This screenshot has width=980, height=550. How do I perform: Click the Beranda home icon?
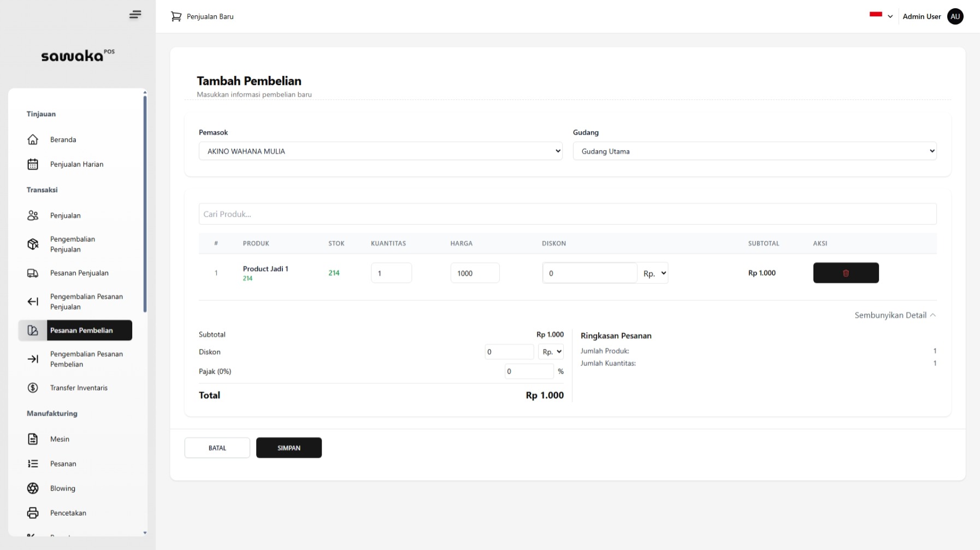pos(33,140)
